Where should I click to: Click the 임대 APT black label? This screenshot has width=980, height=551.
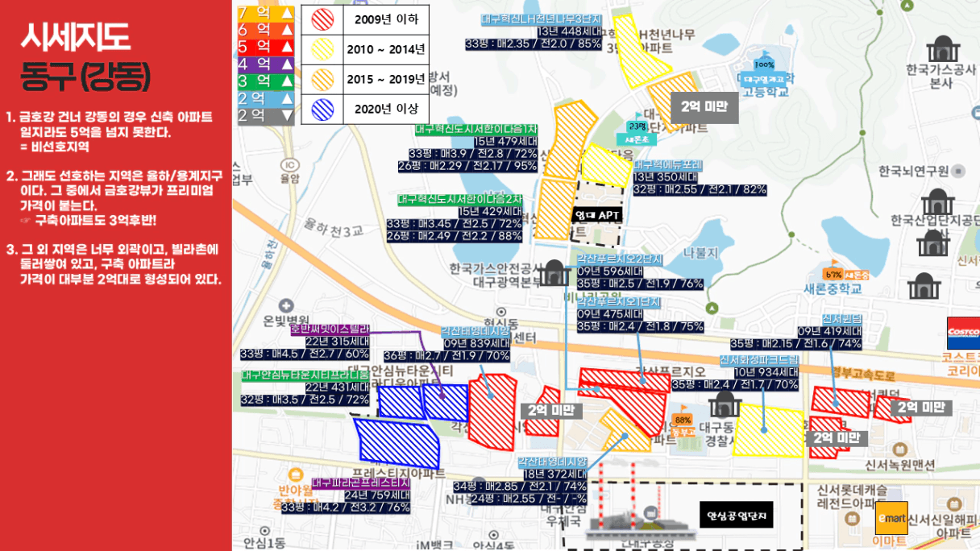point(596,216)
